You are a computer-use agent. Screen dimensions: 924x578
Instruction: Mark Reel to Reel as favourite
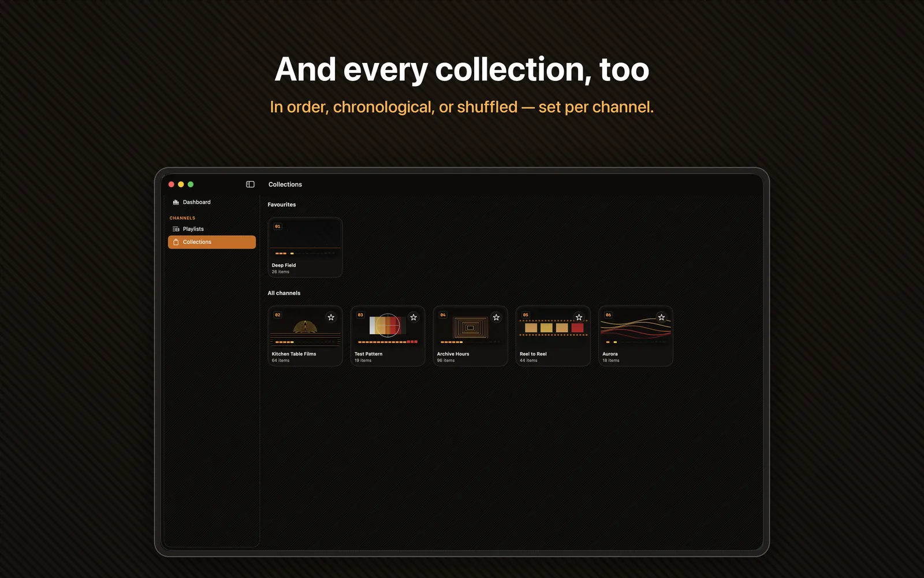[x=579, y=317]
